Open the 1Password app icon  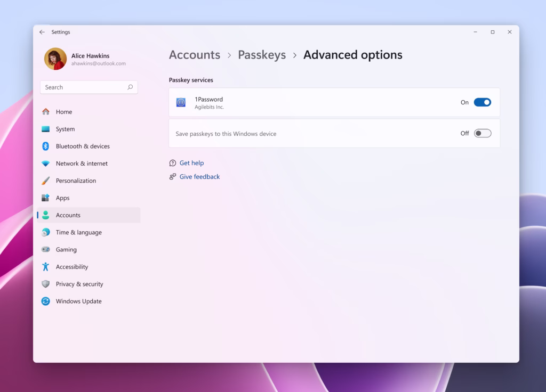[x=181, y=102]
